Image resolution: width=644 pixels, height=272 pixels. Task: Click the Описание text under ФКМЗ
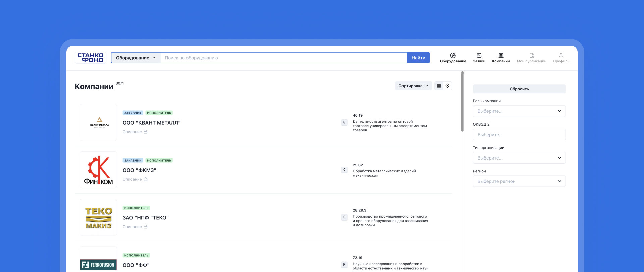pos(132,179)
